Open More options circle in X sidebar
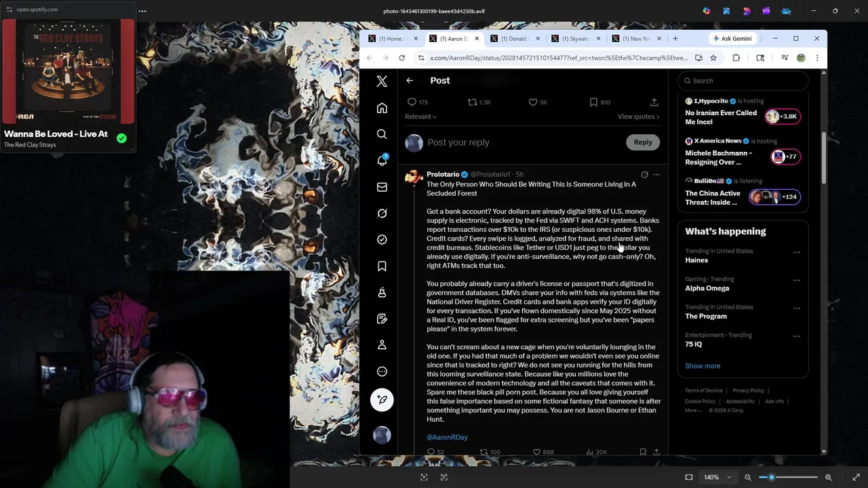 tap(382, 371)
